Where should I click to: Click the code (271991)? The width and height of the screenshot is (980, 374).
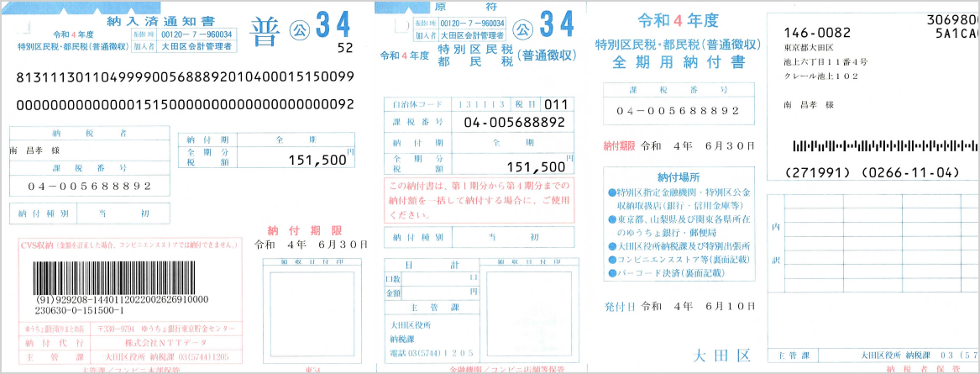[x=819, y=171]
